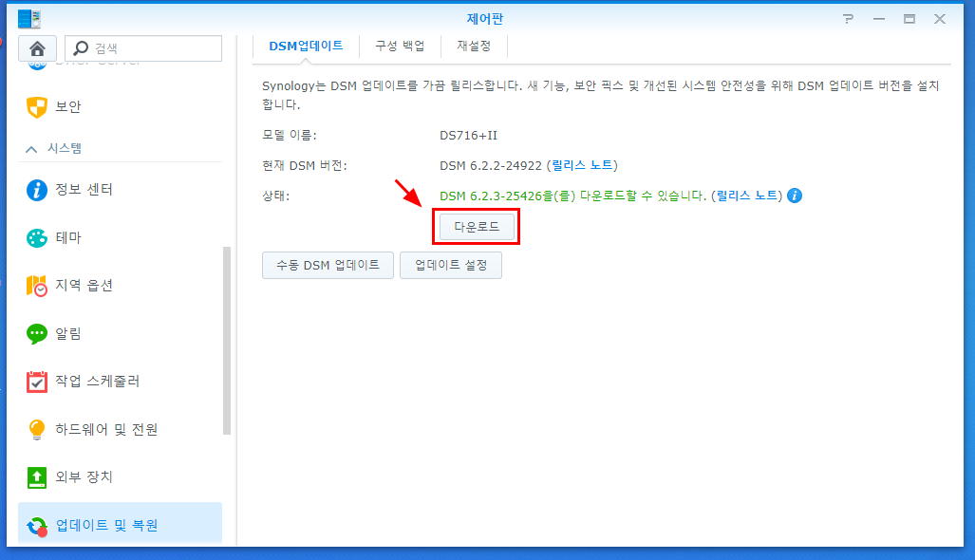This screenshot has width=975, height=560.
Task: Click the sidebar vertical scrollbar
Action: click(x=227, y=341)
